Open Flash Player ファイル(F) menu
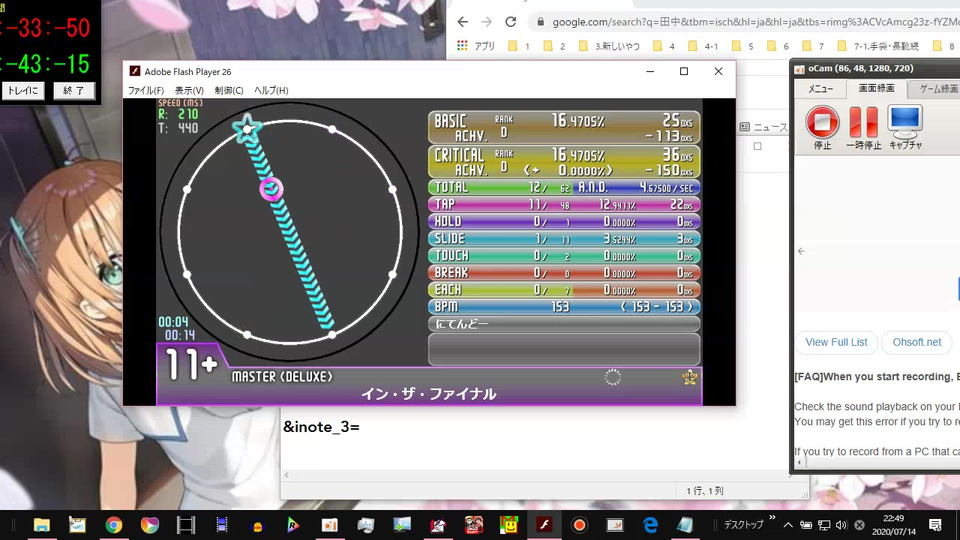The width and height of the screenshot is (960, 540). point(145,90)
